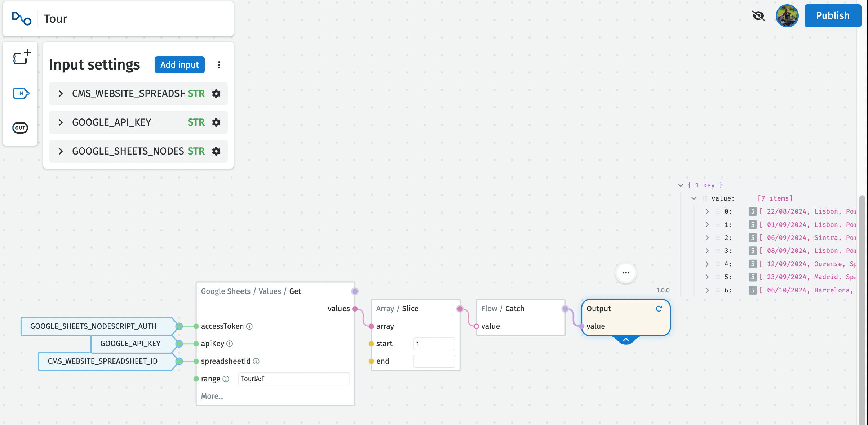Click the app logo next to Tour
This screenshot has width=868, height=425.
point(22,19)
